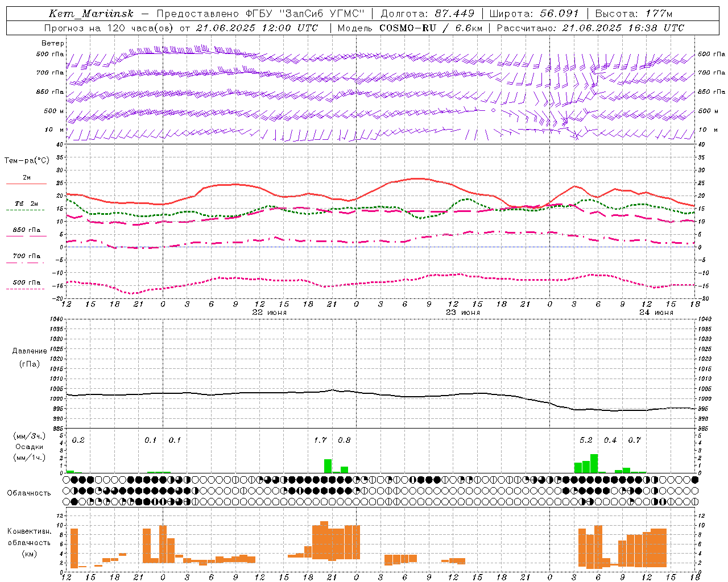Click the 'Ветер' wind panel label
Screen dimensions: 728x582
[x=53, y=43]
